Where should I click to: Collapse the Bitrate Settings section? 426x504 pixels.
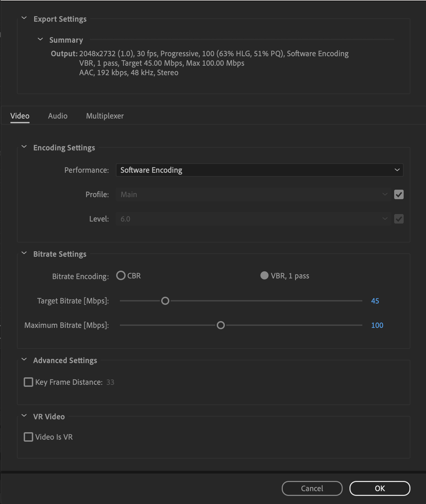(x=24, y=253)
